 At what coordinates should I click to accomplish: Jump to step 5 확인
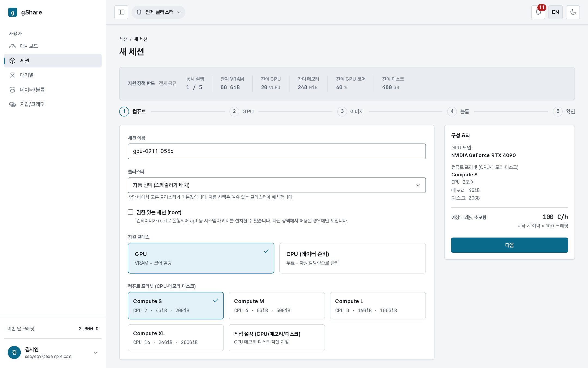click(564, 111)
